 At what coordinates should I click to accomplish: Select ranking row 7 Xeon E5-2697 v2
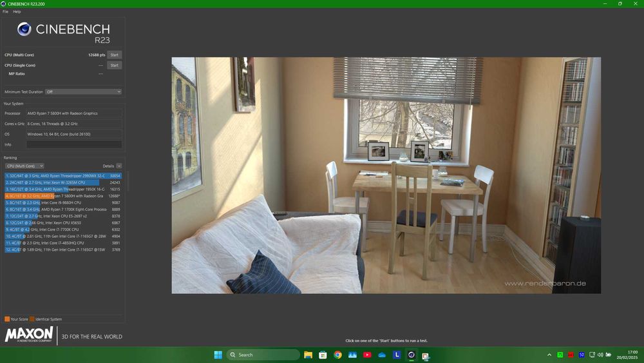[63, 216]
